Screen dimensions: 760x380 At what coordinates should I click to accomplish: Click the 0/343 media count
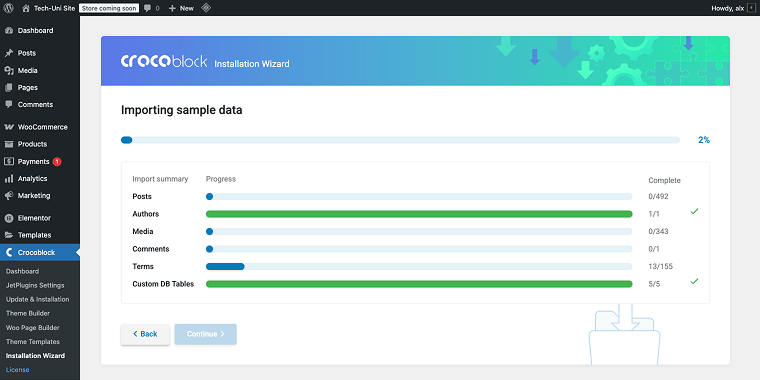click(x=658, y=232)
